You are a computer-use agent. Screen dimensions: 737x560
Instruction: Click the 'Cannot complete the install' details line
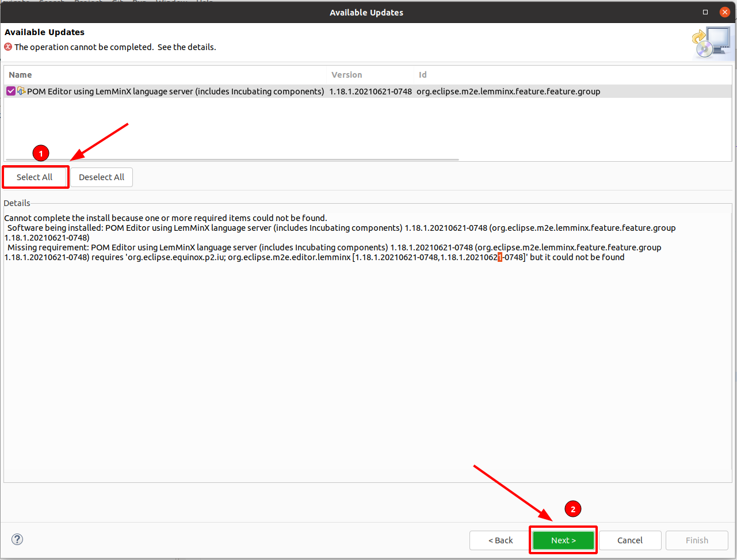click(x=166, y=218)
